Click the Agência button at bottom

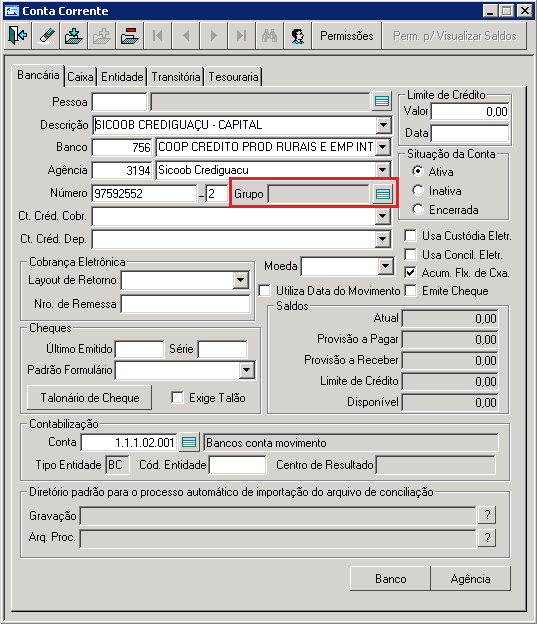click(471, 579)
